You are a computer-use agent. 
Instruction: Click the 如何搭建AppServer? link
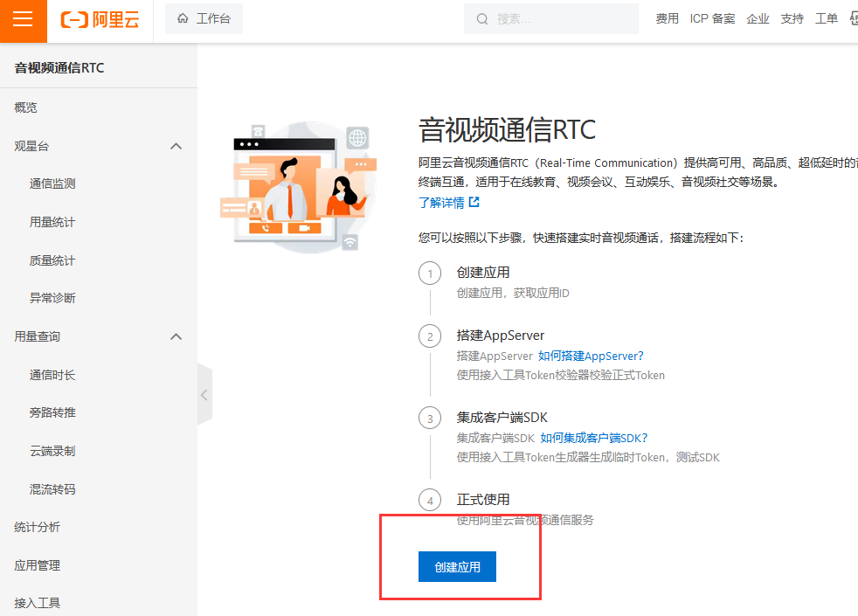click(591, 356)
